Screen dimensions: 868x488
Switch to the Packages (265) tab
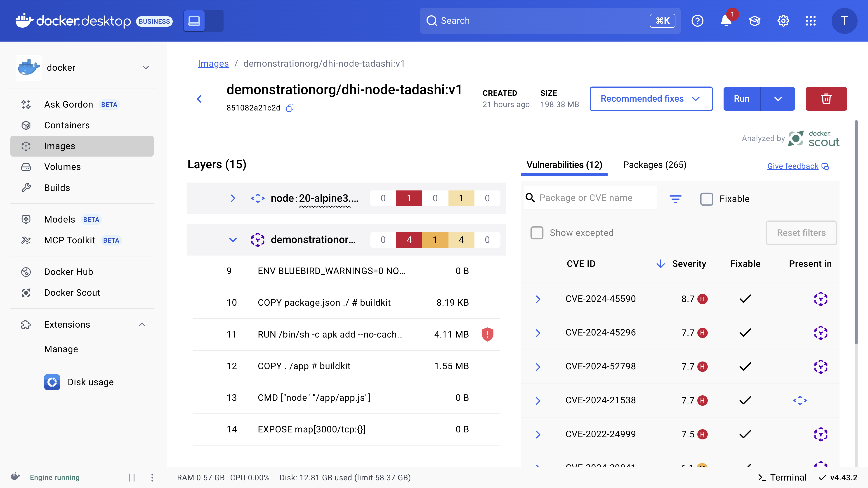coord(654,165)
